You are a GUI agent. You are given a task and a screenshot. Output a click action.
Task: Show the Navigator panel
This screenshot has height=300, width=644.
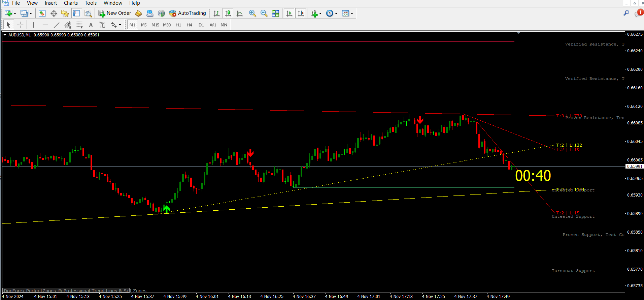click(65, 13)
